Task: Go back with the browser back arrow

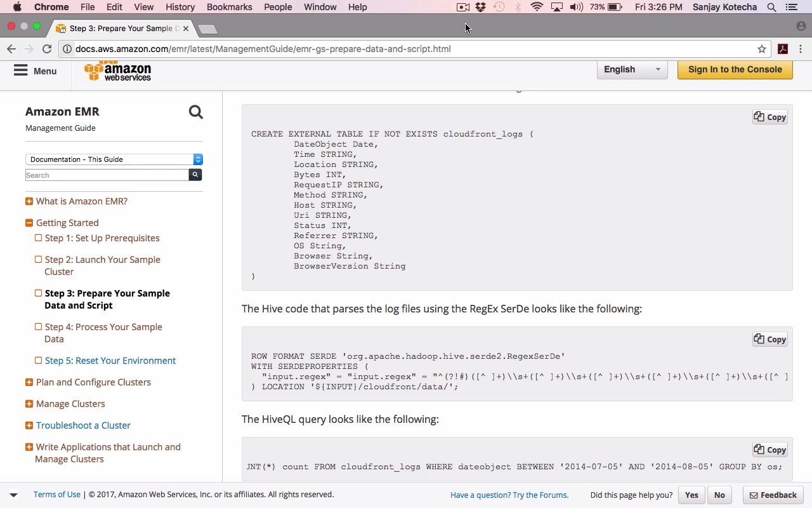Action: tap(11, 49)
